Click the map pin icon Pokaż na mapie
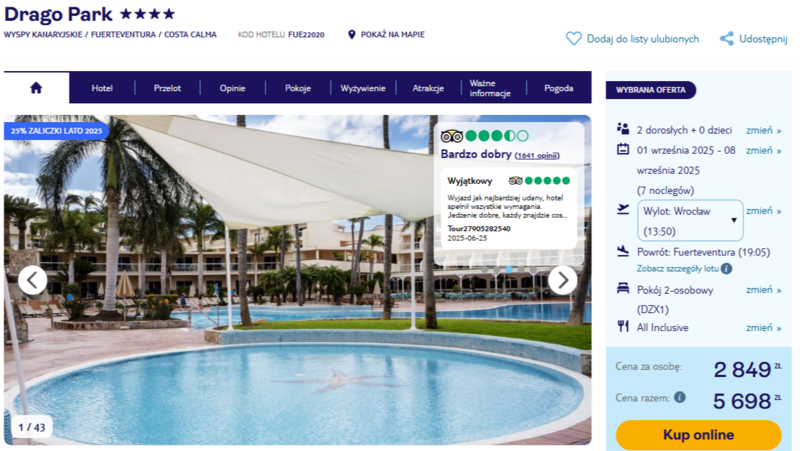Screen dimensions: 800x451 click(352, 35)
